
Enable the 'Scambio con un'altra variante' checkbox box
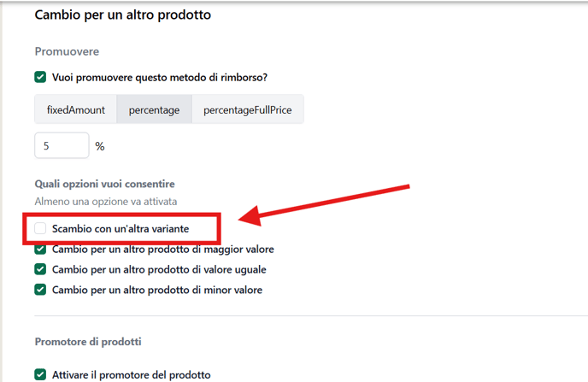[40, 228]
